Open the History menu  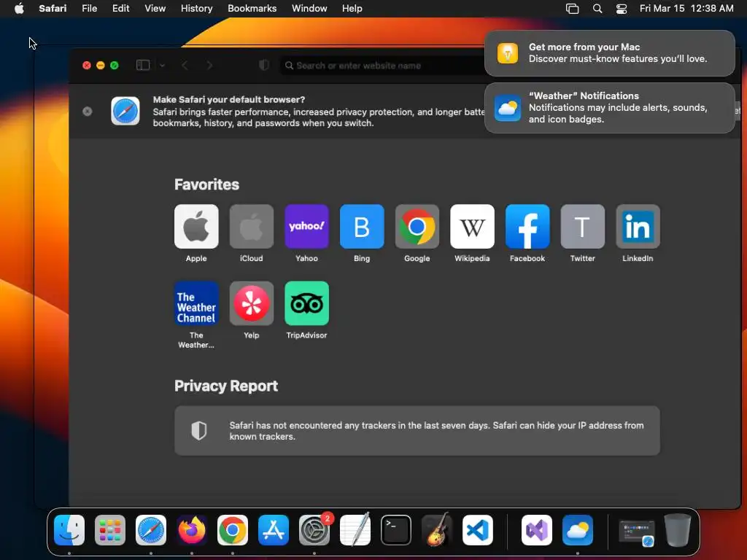click(197, 9)
